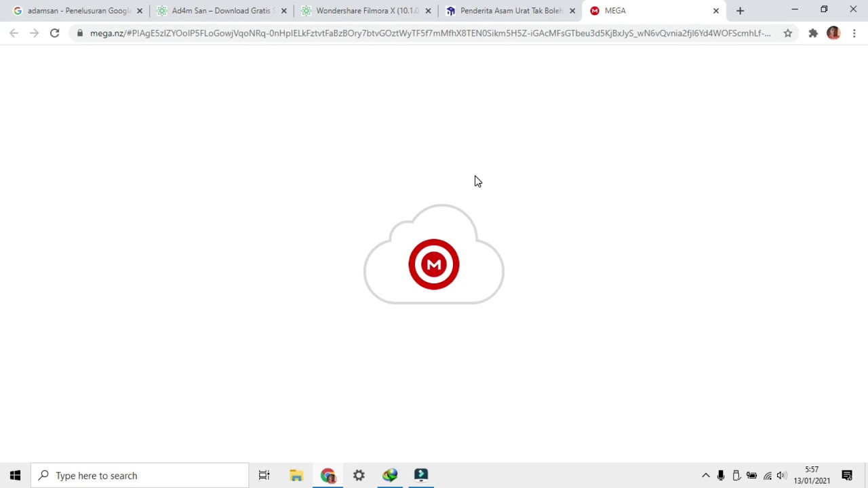Open the notification action center
868x488 pixels.
click(847, 475)
